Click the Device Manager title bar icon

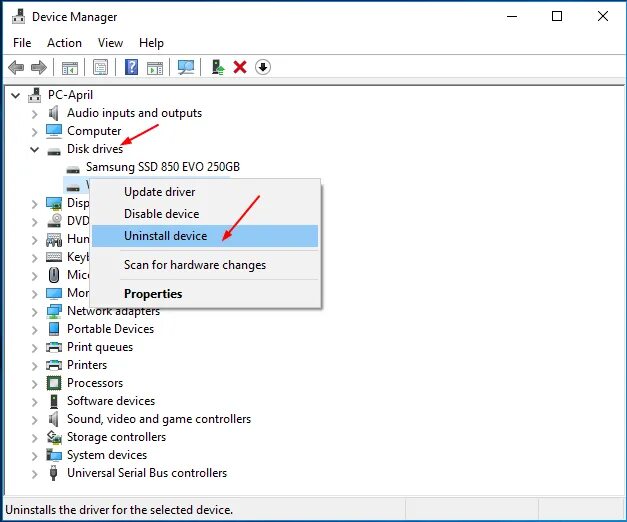pos(19,16)
